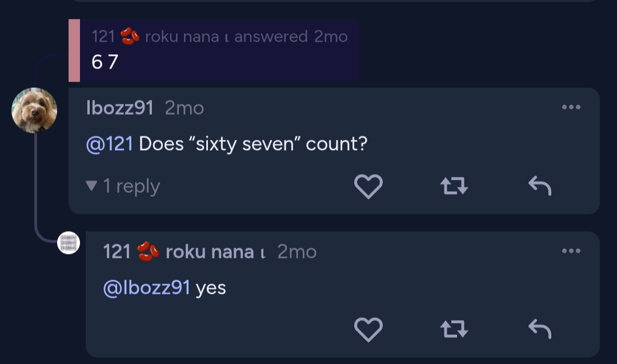Open more options on lbozz91's comment
The height and width of the screenshot is (364, 617).
pos(571,107)
